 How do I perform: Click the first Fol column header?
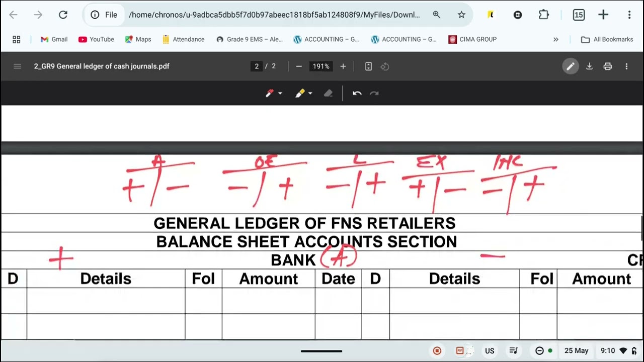[203, 279]
